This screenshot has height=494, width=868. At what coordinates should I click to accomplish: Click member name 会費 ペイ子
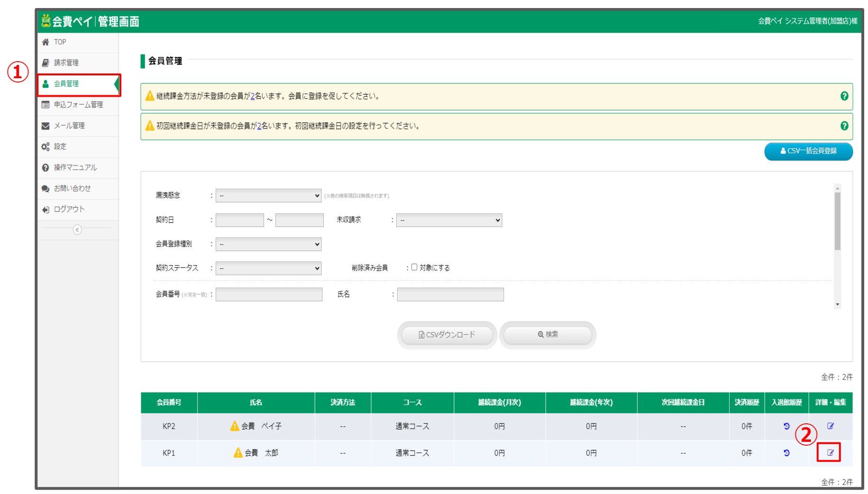[261, 426]
